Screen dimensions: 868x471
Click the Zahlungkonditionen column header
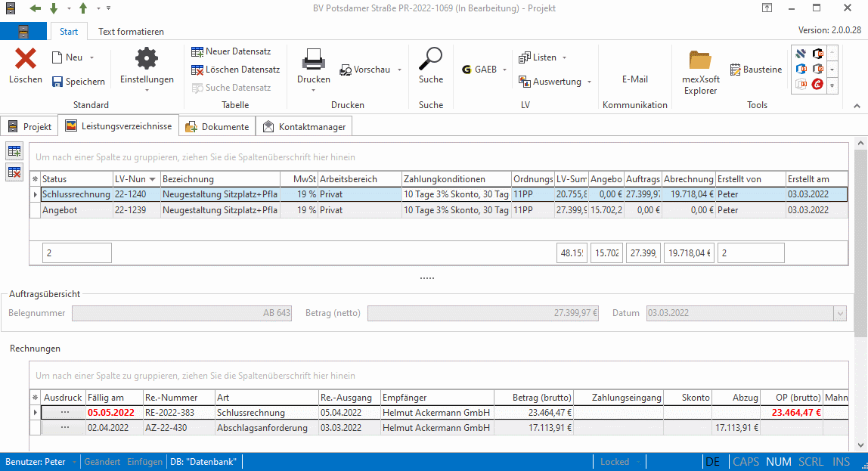[456, 179]
